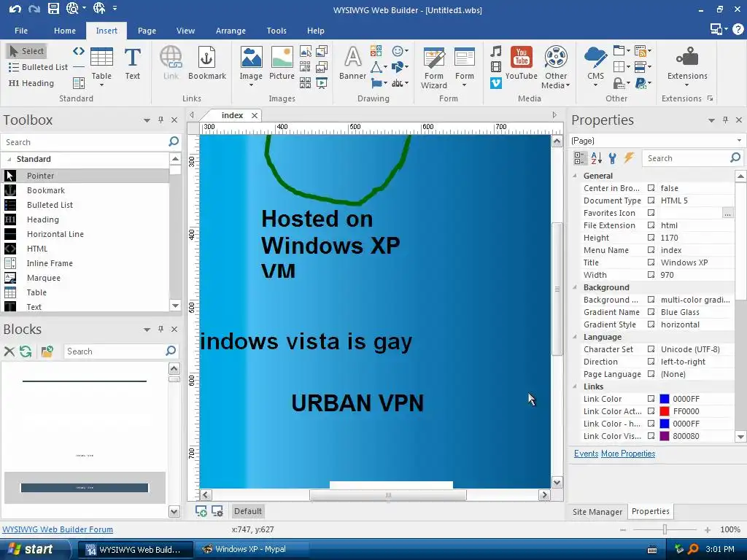Launch the Form Wizard
Screen dimensions: 747x560
(x=433, y=68)
